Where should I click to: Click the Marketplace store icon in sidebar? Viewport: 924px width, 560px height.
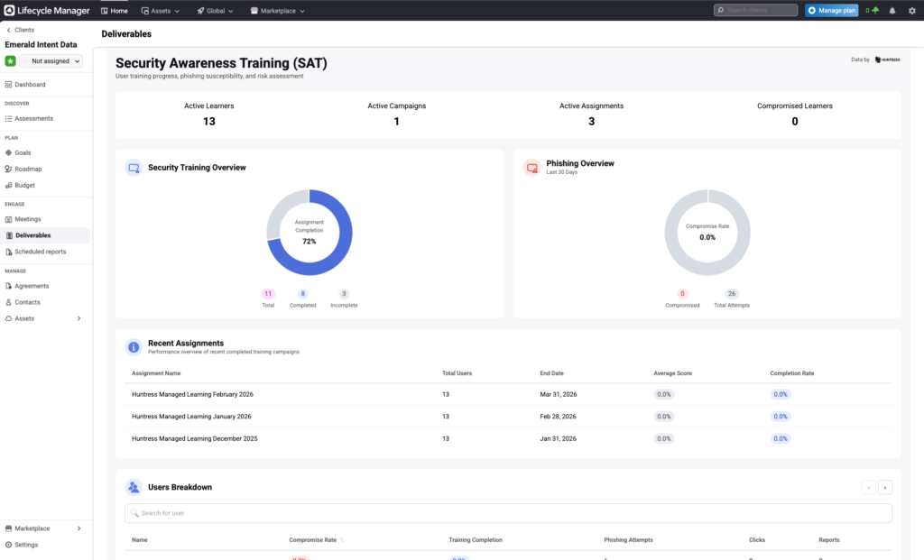click(x=8, y=528)
